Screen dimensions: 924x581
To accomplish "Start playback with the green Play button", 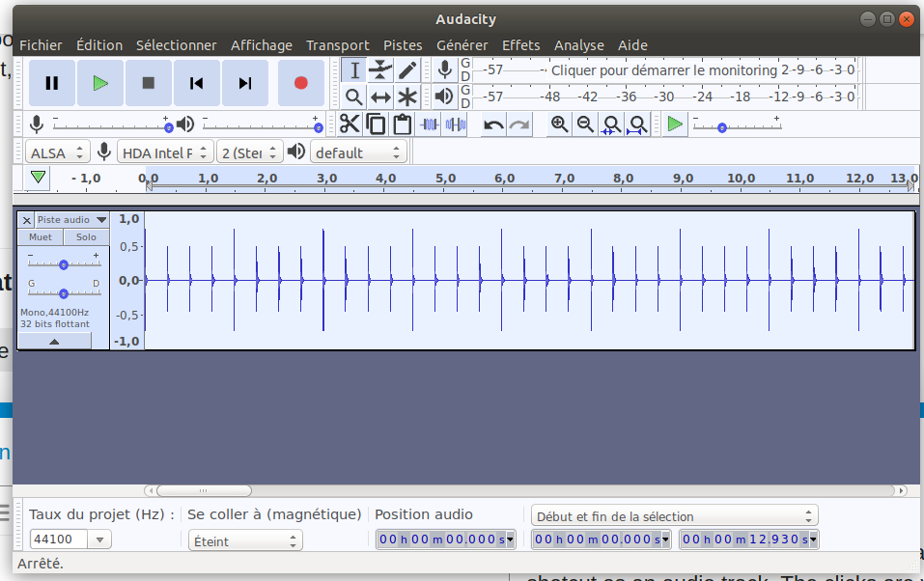I will click(100, 83).
